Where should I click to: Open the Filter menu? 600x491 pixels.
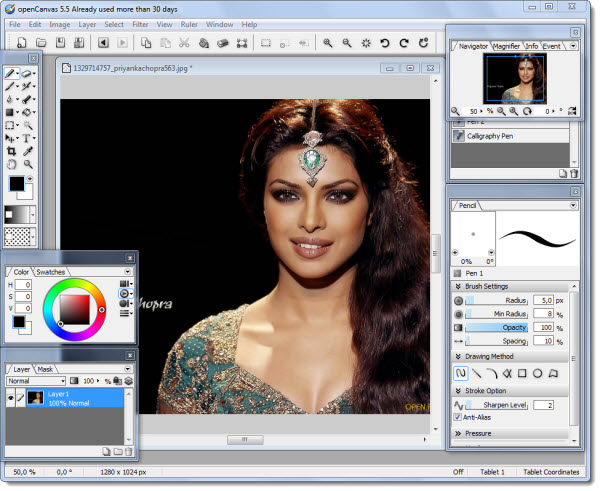pos(140,24)
